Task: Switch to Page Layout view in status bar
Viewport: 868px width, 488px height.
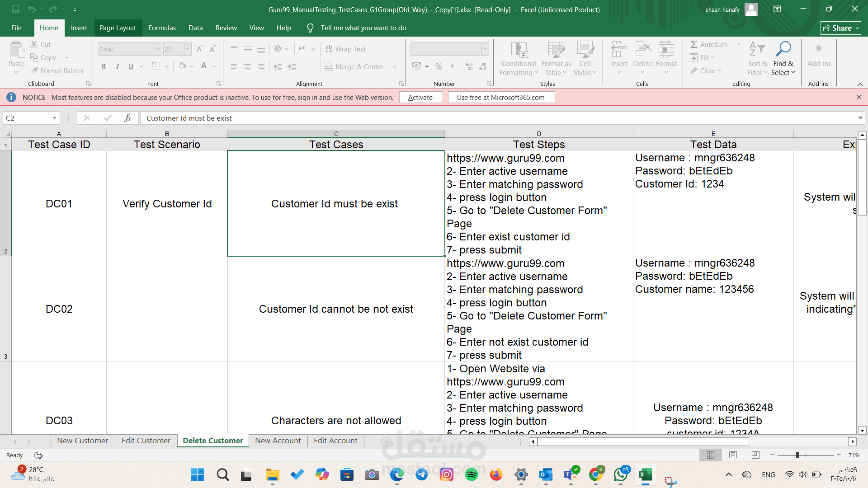Action: (733, 455)
